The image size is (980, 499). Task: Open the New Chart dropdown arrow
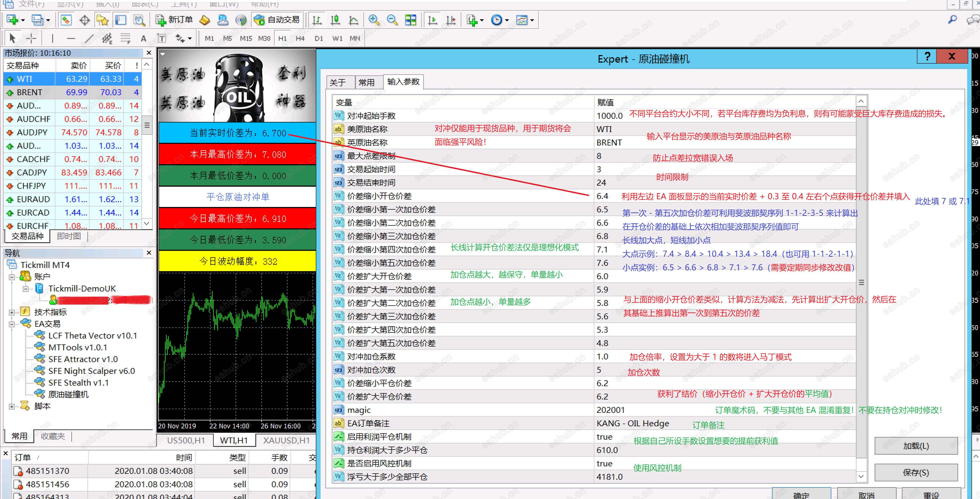(23, 20)
